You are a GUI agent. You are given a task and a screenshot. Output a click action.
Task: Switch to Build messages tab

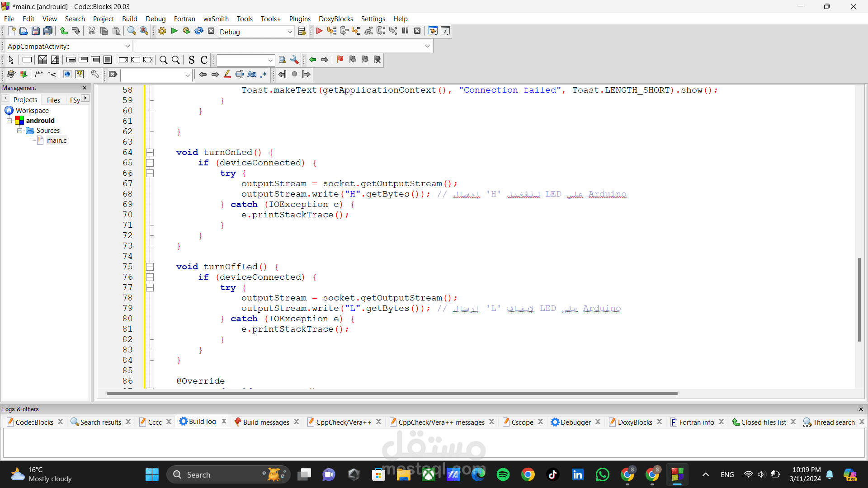click(x=266, y=422)
